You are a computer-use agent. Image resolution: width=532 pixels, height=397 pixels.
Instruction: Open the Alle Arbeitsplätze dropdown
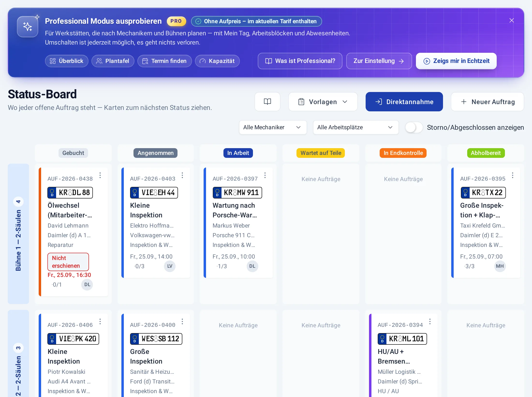point(355,127)
